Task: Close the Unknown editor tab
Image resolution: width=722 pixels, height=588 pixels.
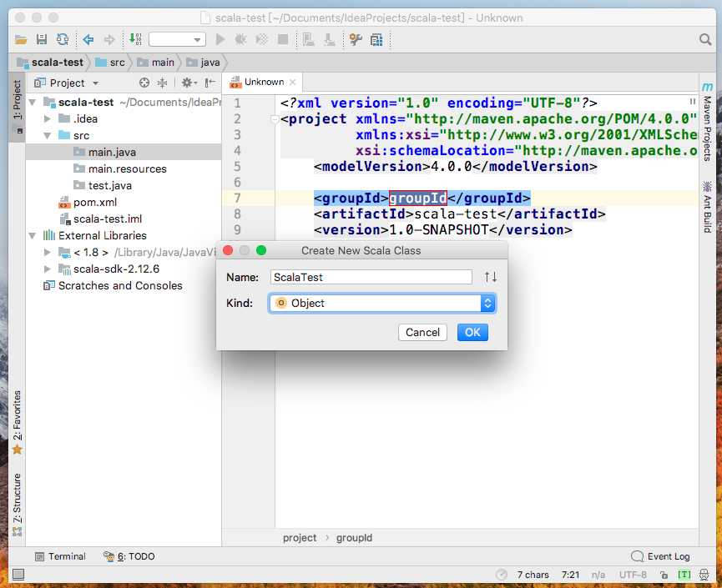Action: tap(292, 82)
